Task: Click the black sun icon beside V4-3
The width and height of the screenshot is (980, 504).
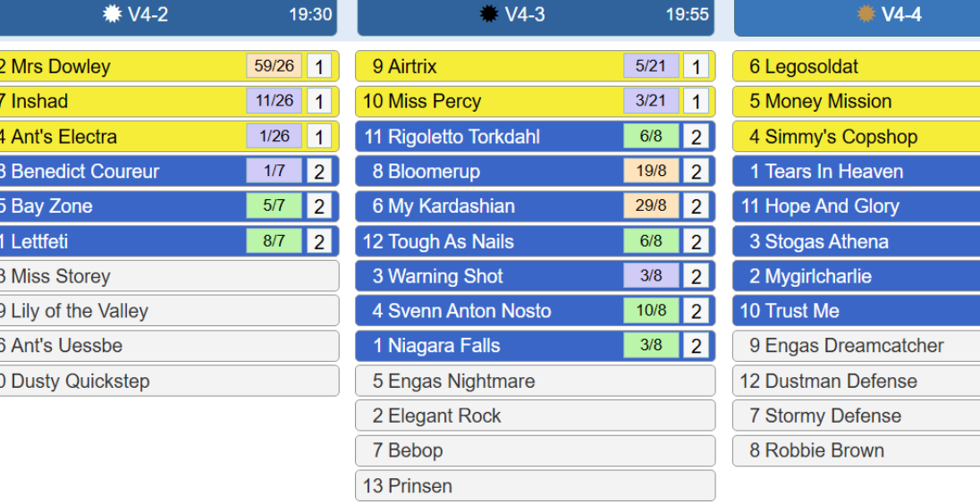Action: click(489, 13)
